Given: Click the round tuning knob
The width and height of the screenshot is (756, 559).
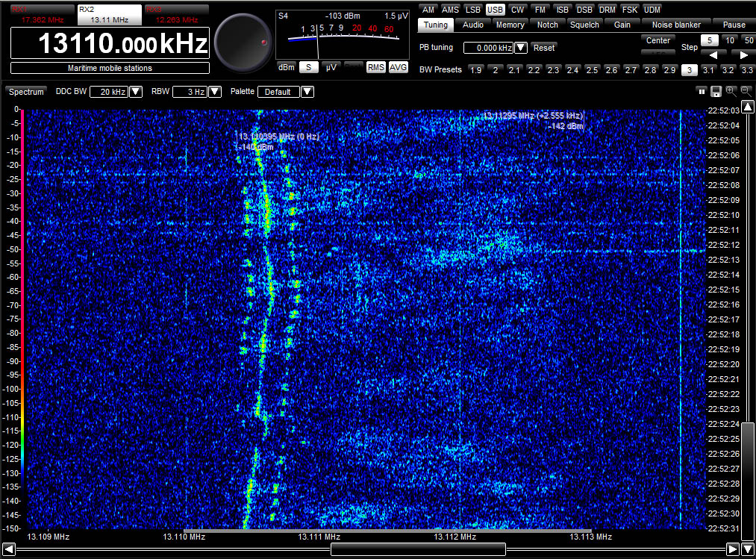Looking at the screenshot, I should coord(243,43).
